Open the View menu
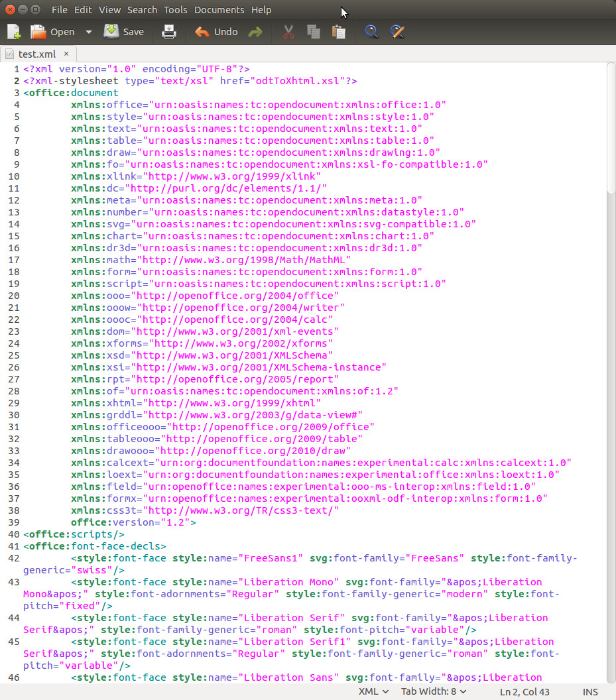The image size is (616, 700). pyautogui.click(x=110, y=10)
